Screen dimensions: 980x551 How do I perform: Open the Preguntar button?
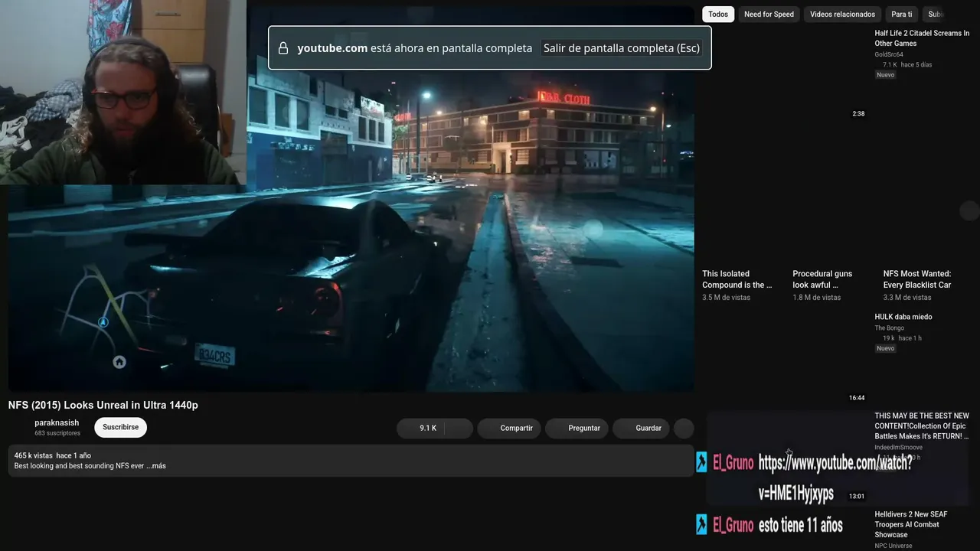pos(577,429)
